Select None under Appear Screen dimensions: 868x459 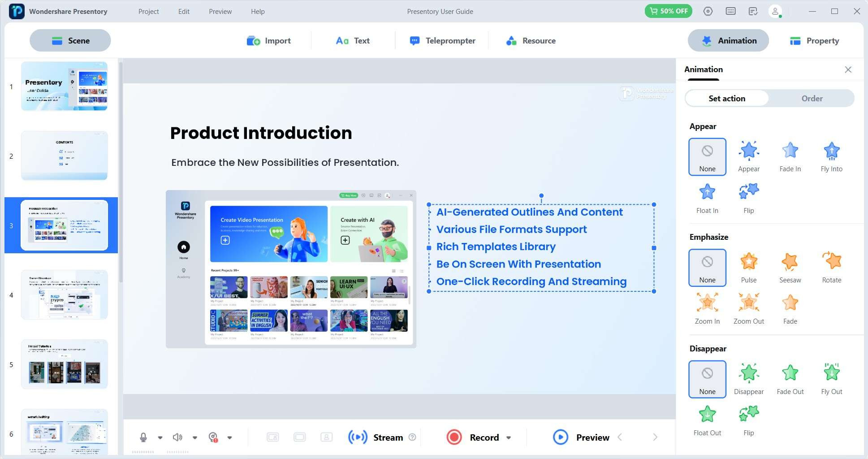point(707,156)
